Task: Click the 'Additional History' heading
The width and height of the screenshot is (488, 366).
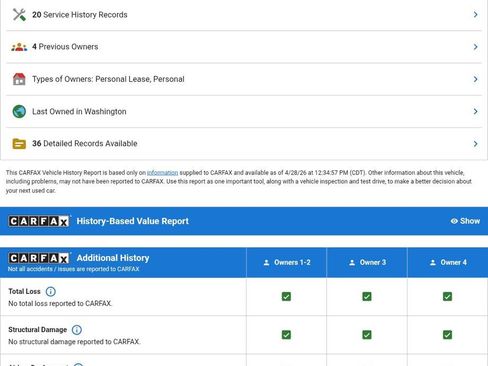Action: [113, 258]
